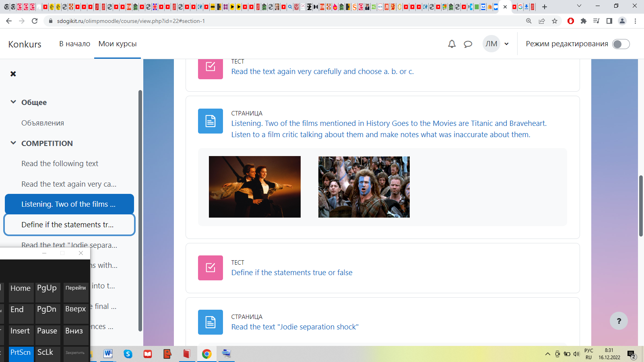Open the messages speech bubble icon
This screenshot has height=362, width=644.
[x=468, y=44]
